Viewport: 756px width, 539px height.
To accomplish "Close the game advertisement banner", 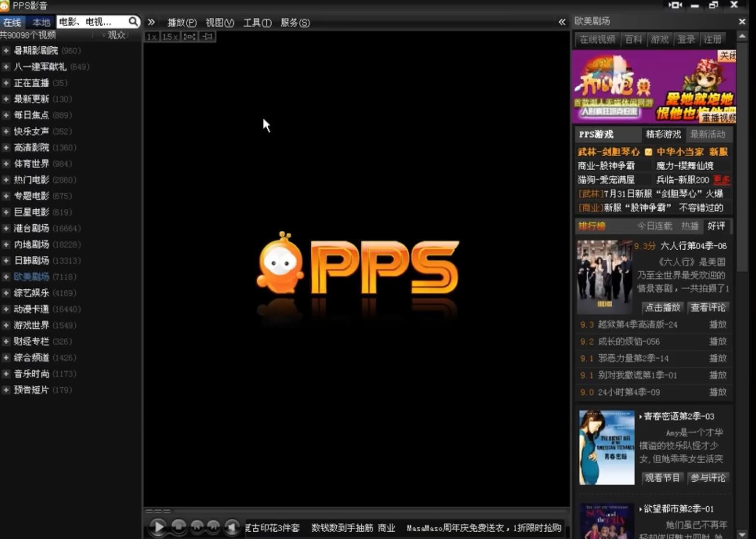I will 728,55.
